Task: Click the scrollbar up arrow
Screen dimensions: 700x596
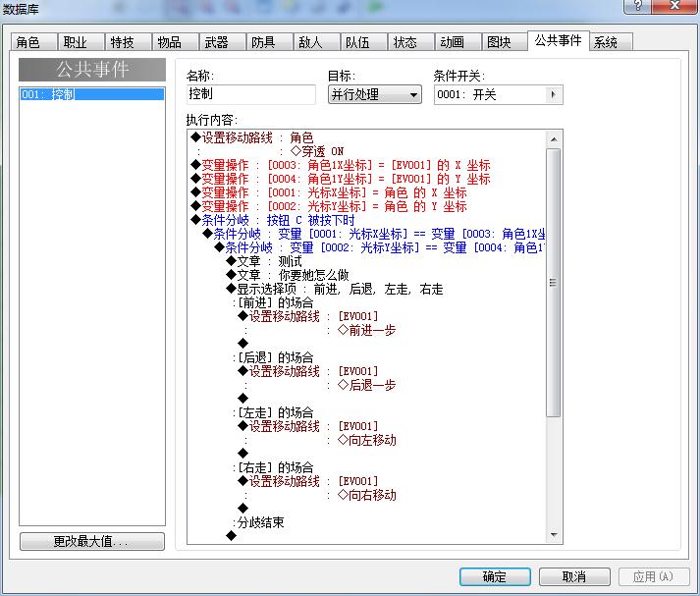Action: [x=554, y=139]
